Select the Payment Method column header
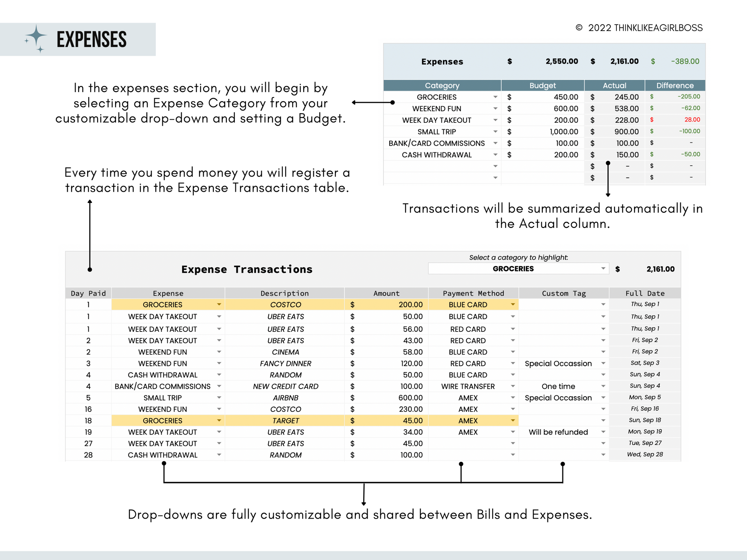Image resolution: width=747 pixels, height=560 pixels. click(473, 293)
